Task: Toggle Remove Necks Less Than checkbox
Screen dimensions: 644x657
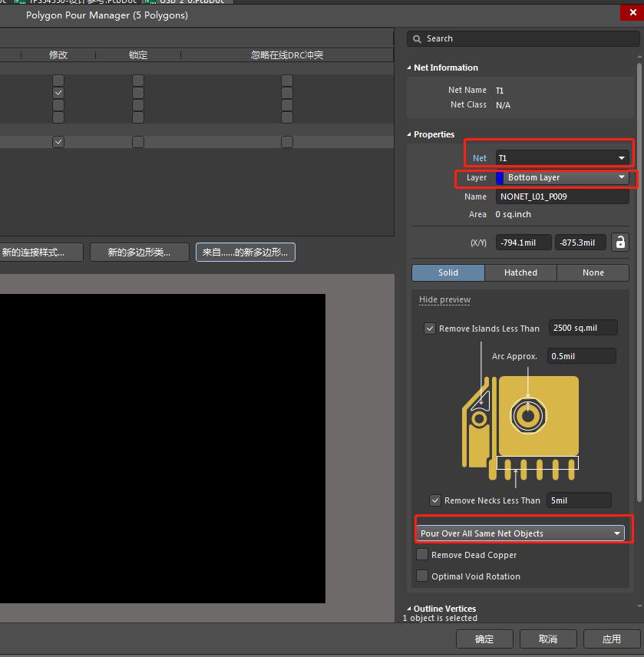Action: [x=435, y=500]
